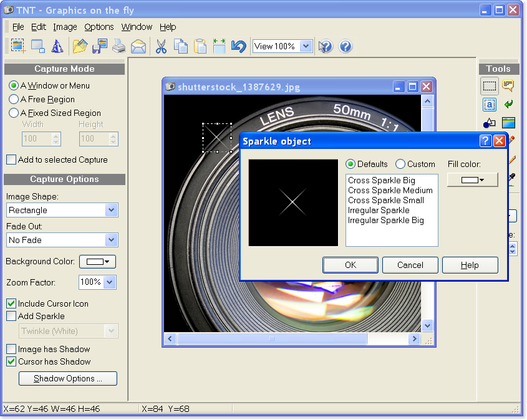This screenshot has width=527, height=420.
Task: Select the dashed rectangle selection tool
Action: point(490,86)
